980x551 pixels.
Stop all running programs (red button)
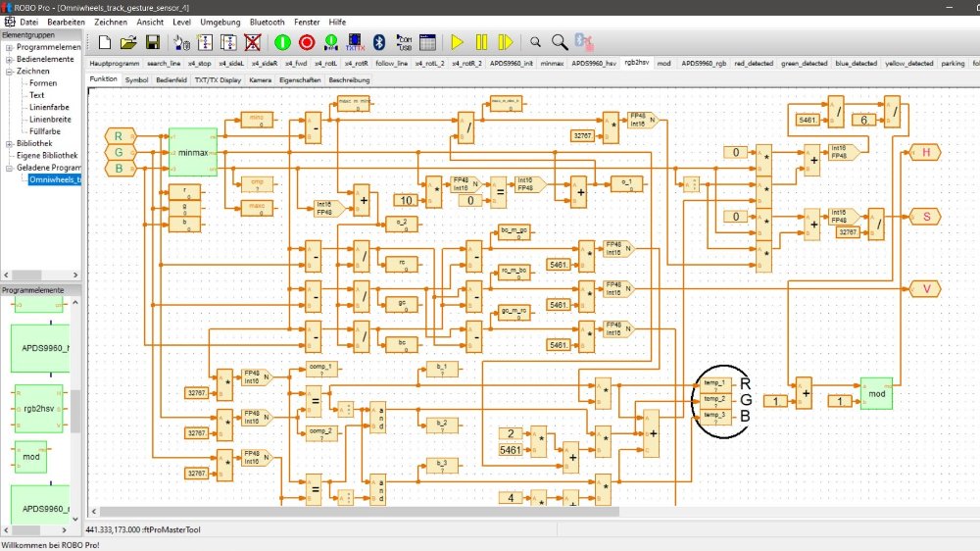(x=306, y=42)
